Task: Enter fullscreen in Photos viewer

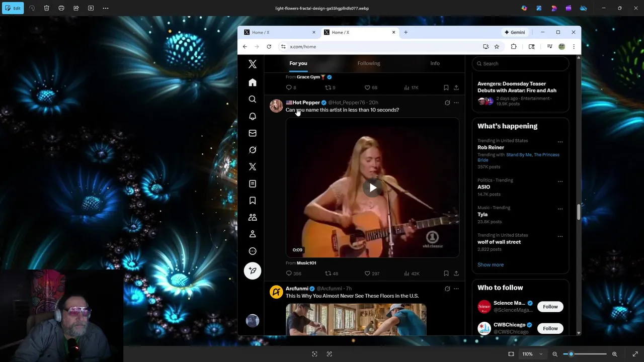Action: [x=635, y=354]
